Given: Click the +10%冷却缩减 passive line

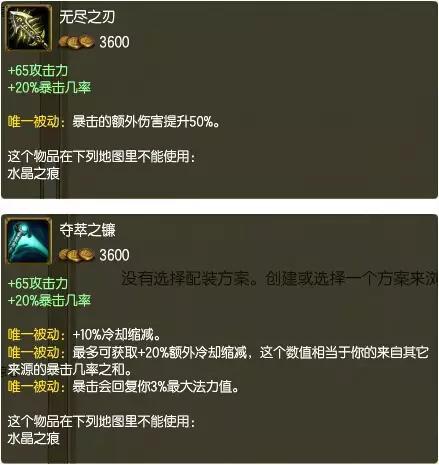Looking at the screenshot, I should (116, 335).
